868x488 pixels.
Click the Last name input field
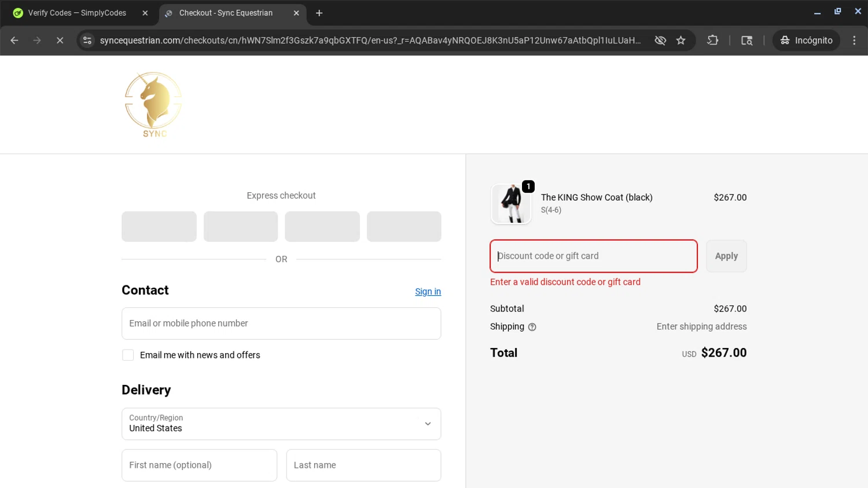click(363, 465)
